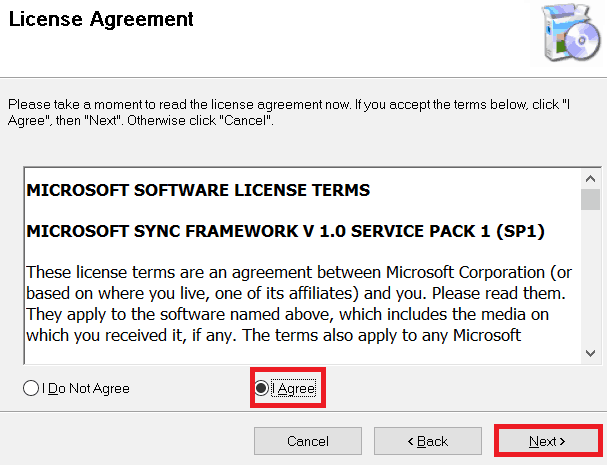Click the paragraph beginning "These license terms"
607x465 pixels.
tap(299, 304)
